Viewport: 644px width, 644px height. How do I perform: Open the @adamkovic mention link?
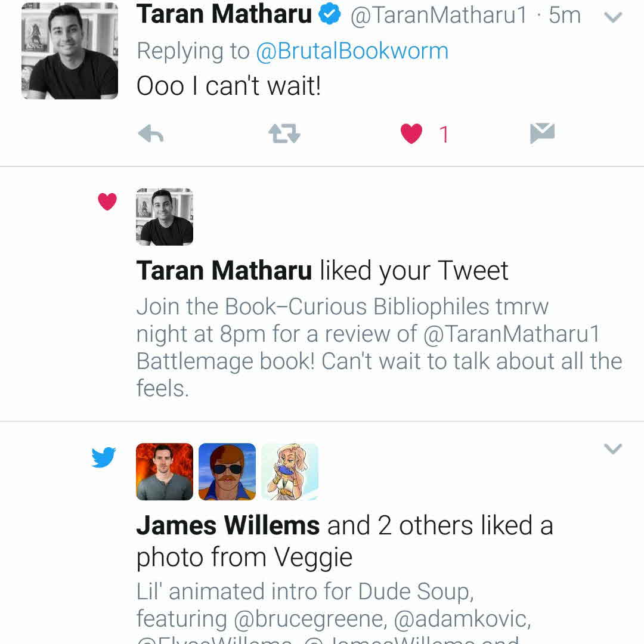pyautogui.click(x=460, y=619)
